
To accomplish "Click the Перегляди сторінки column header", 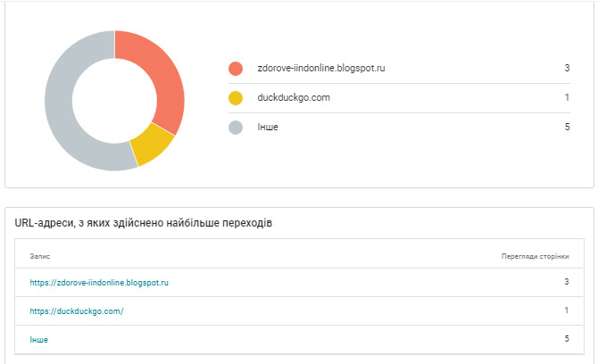I will (535, 256).
